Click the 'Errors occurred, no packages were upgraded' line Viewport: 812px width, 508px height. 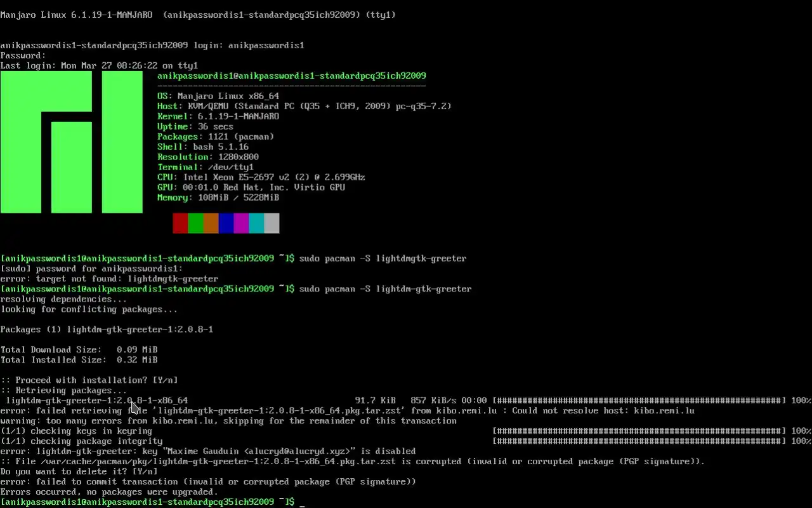[x=109, y=492]
